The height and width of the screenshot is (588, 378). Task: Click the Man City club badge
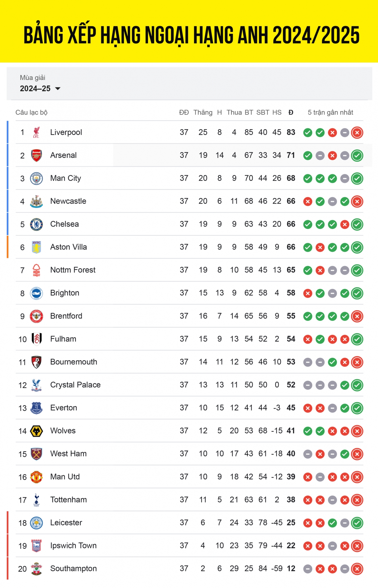coord(37,178)
